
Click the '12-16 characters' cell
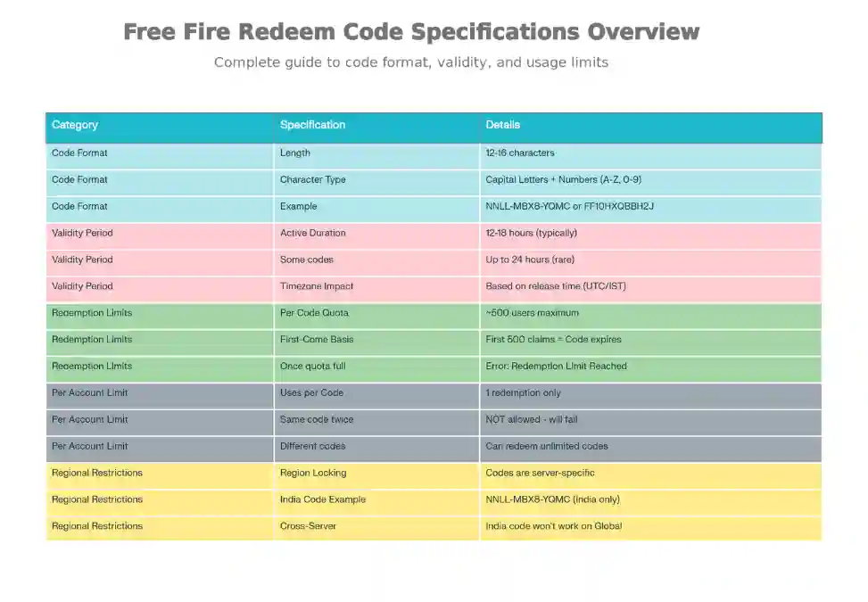520,153
